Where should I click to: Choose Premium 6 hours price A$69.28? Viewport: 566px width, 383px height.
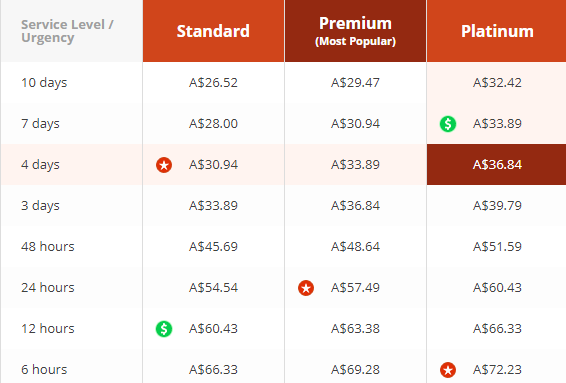coord(355,370)
